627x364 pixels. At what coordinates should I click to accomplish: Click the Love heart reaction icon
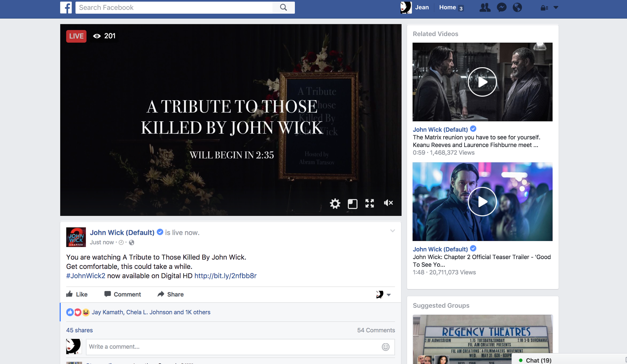pos(78,312)
